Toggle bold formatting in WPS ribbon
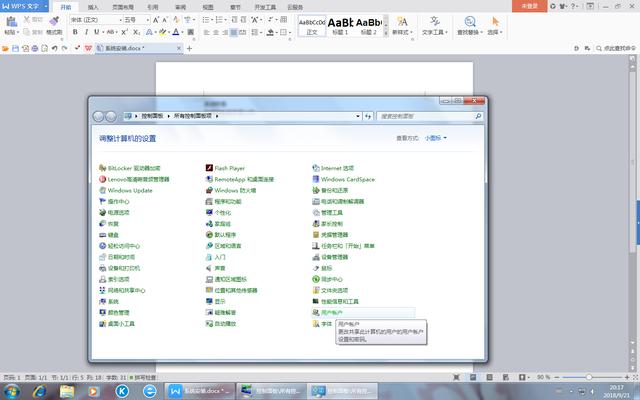 (x=75, y=32)
